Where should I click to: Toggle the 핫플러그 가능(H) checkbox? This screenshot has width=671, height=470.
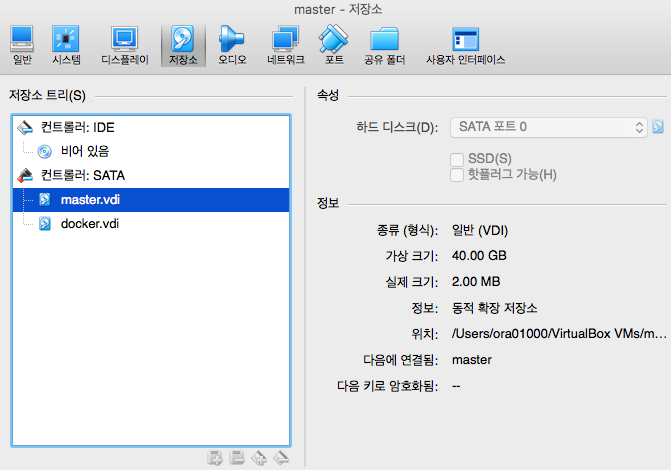point(457,175)
